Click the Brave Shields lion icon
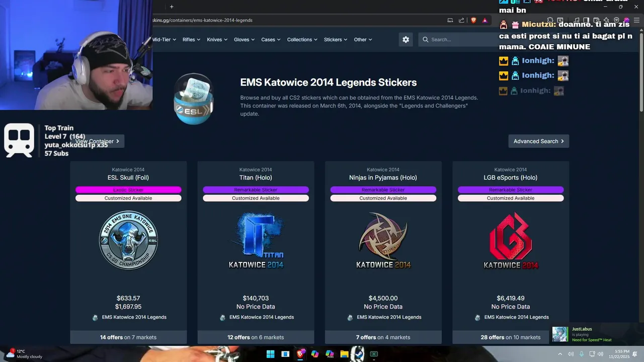 click(x=473, y=20)
